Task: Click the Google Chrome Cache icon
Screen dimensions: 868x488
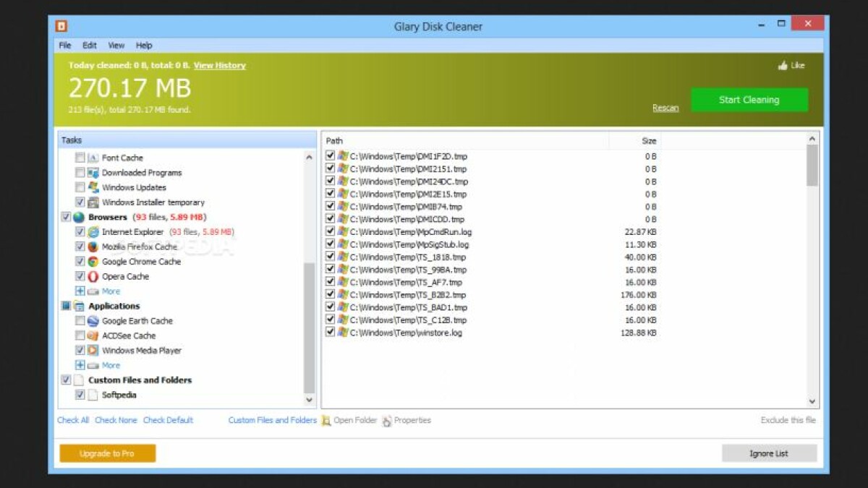Action: (93, 262)
